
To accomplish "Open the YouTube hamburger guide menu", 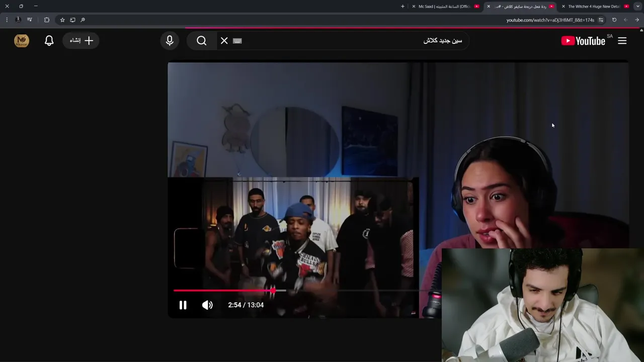I will point(622,41).
